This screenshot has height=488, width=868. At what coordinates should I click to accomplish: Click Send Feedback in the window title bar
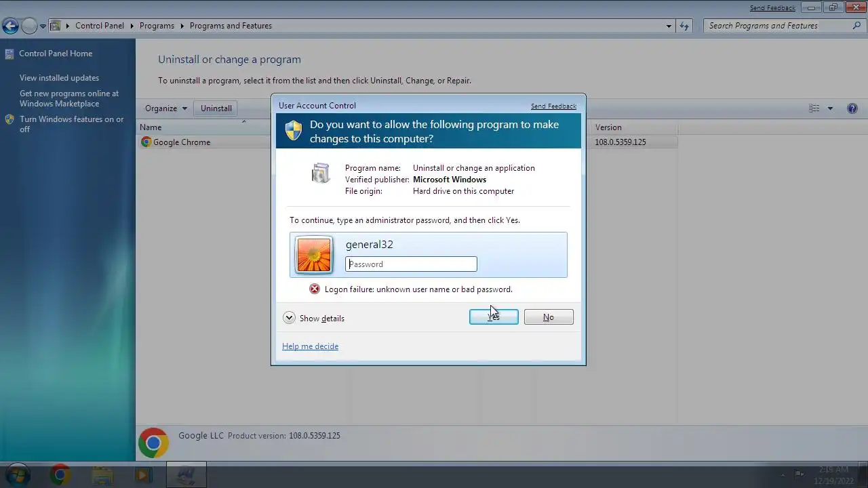point(772,8)
